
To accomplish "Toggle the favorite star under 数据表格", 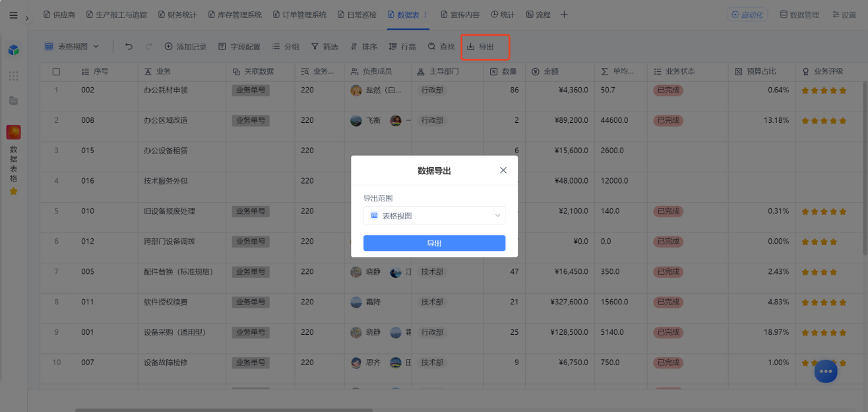I will (13, 191).
